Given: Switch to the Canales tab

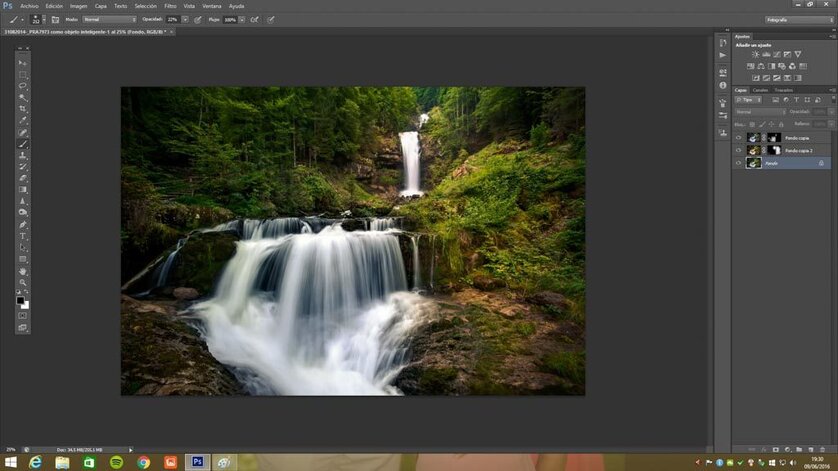Looking at the screenshot, I should click(761, 90).
